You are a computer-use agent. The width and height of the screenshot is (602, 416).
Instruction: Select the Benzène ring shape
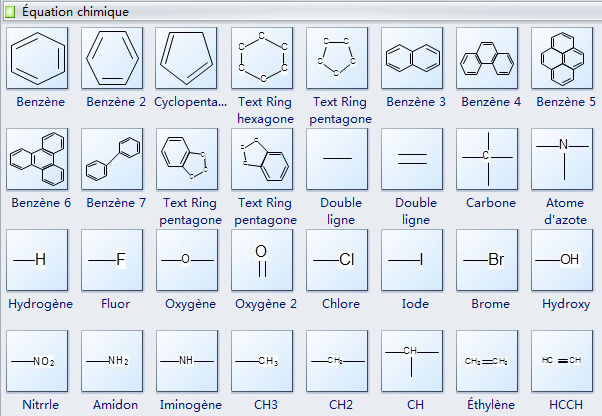click(x=37, y=58)
